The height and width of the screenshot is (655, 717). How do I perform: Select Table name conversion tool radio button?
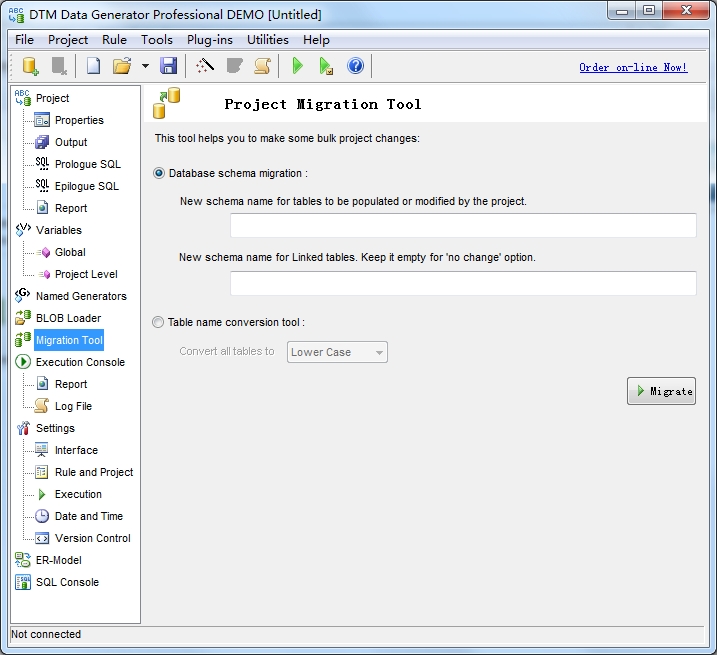(158, 322)
